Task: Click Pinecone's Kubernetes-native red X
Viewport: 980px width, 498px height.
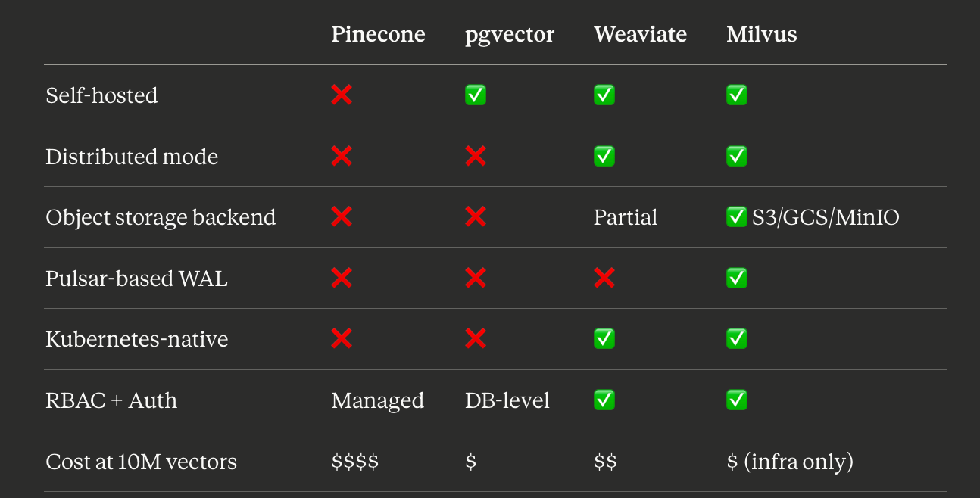Action: click(x=342, y=338)
